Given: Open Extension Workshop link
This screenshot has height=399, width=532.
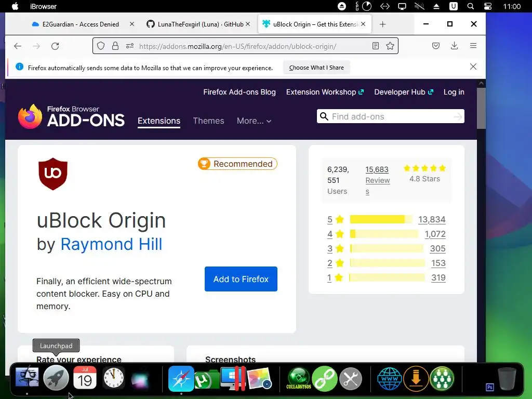Looking at the screenshot, I should pos(325,92).
